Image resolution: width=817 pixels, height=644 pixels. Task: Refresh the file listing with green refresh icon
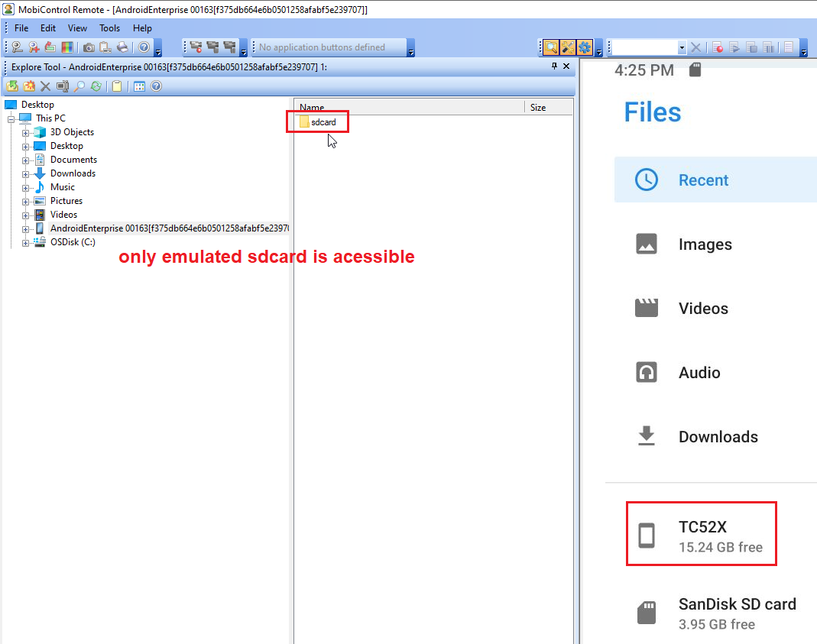[96, 86]
